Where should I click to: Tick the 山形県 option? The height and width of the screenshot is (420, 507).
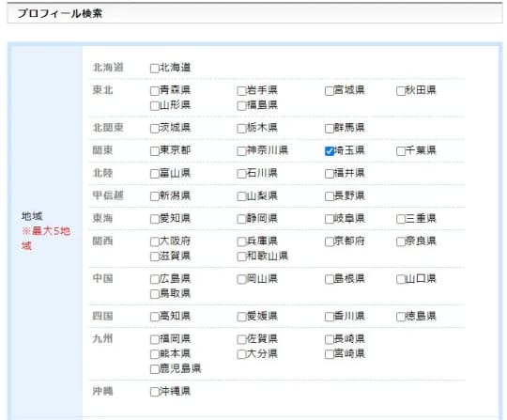click(155, 106)
